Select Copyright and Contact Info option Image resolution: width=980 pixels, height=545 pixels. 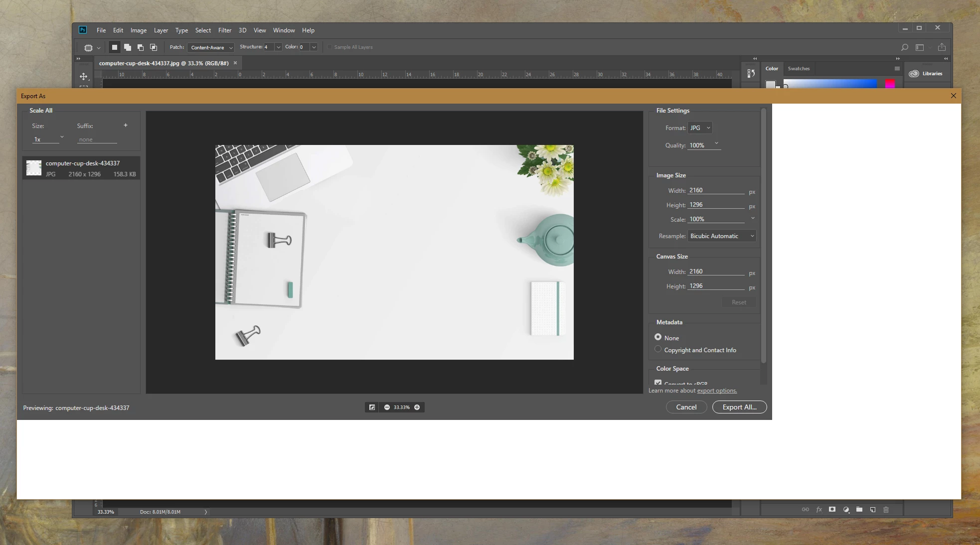pos(658,349)
